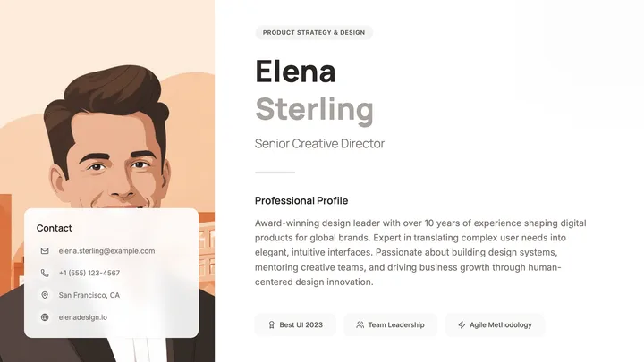Click the Professional Profile heading
The height and width of the screenshot is (362, 644).
pos(301,201)
